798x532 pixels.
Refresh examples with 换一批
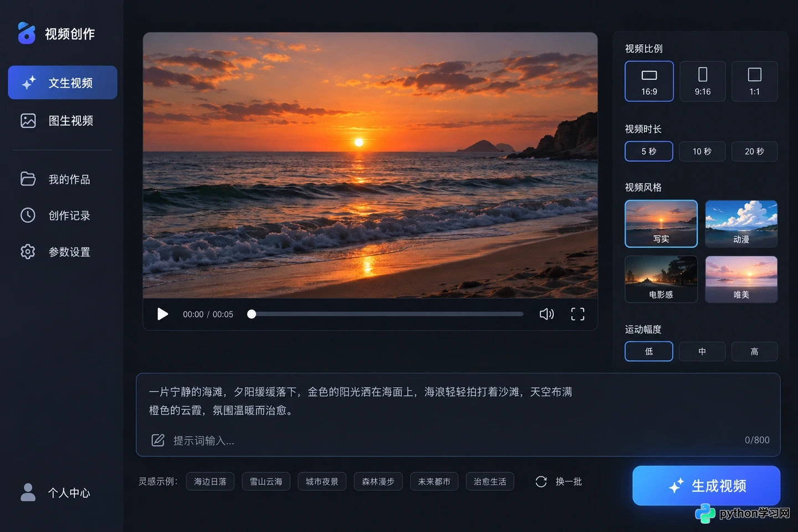559,482
